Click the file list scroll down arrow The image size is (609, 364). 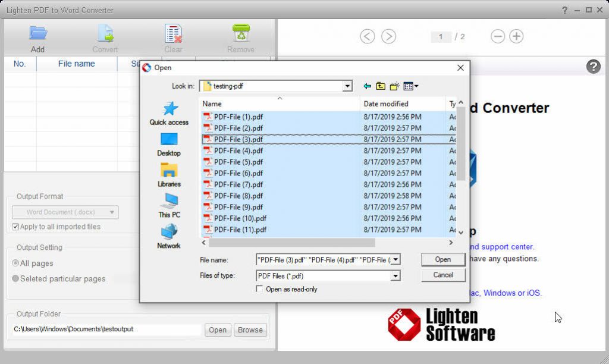click(461, 233)
